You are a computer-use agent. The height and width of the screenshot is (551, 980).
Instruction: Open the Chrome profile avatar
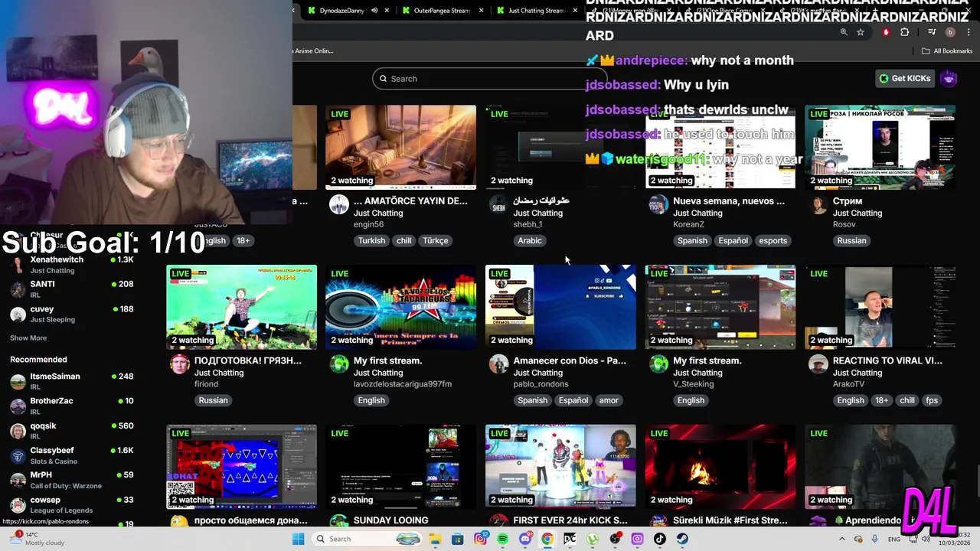coord(950,32)
